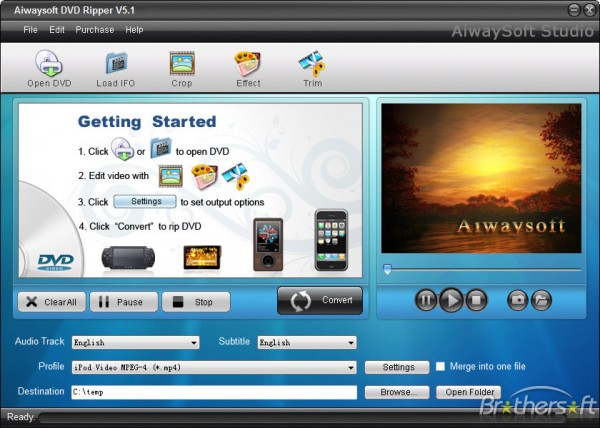Click the crop picture icon in step 2
Image resolution: width=600 pixels, height=428 pixels.
[171, 176]
